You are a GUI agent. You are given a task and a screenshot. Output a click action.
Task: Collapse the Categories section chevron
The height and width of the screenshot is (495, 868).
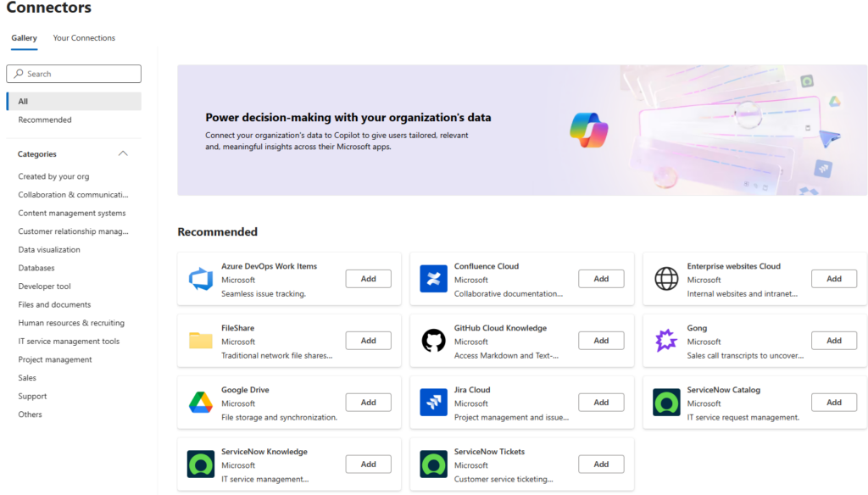click(123, 153)
